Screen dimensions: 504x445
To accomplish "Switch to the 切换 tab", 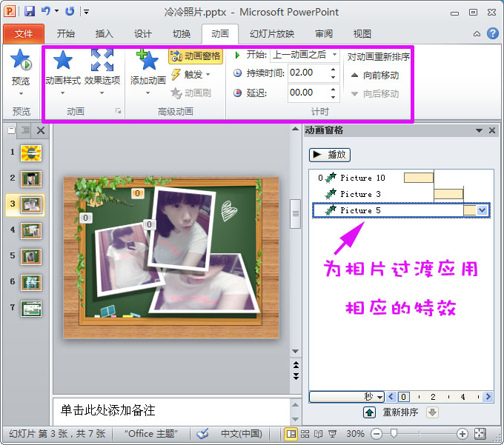I will (x=182, y=34).
